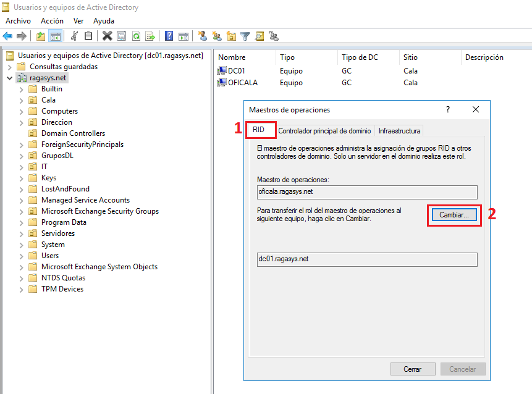The width and height of the screenshot is (532, 394).
Task: Click the dc01.ragasys.net target field
Action: (367, 259)
